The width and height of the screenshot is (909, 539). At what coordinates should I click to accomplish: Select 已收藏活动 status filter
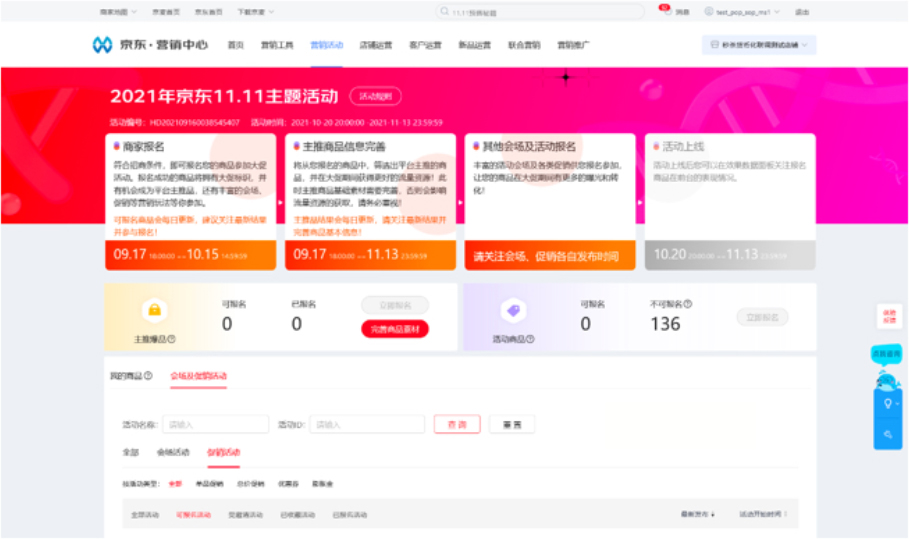[x=297, y=514]
